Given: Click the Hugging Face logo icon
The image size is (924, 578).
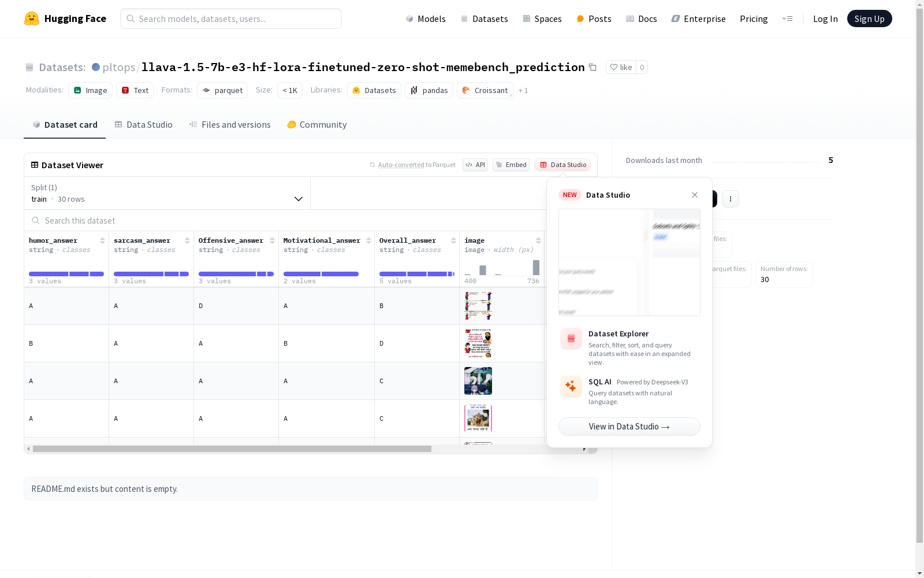Looking at the screenshot, I should click(32, 18).
